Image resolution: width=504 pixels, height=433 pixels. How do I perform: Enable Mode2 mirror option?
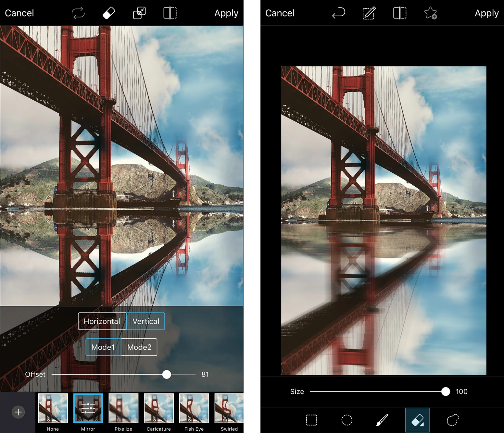click(139, 347)
